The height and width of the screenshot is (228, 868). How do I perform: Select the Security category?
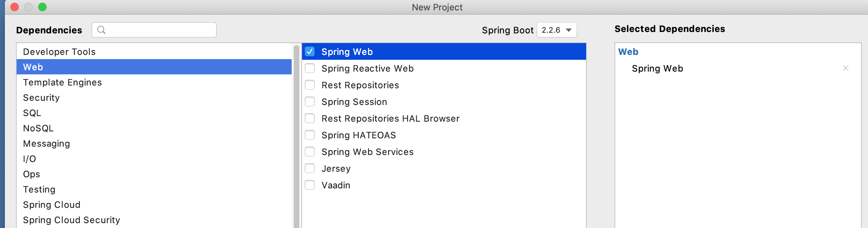coord(41,98)
